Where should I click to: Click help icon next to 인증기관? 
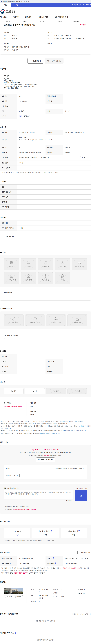coord(53,558)
